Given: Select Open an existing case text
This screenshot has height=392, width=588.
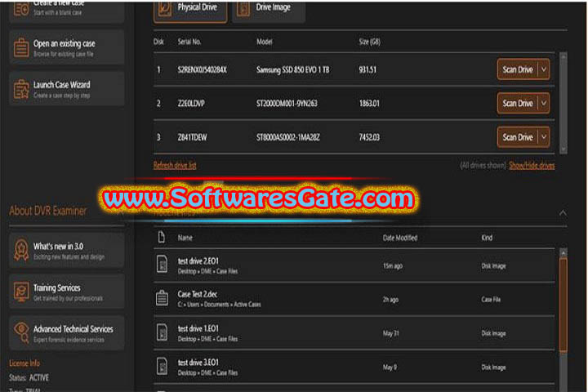Looking at the screenshot, I should (x=65, y=43).
